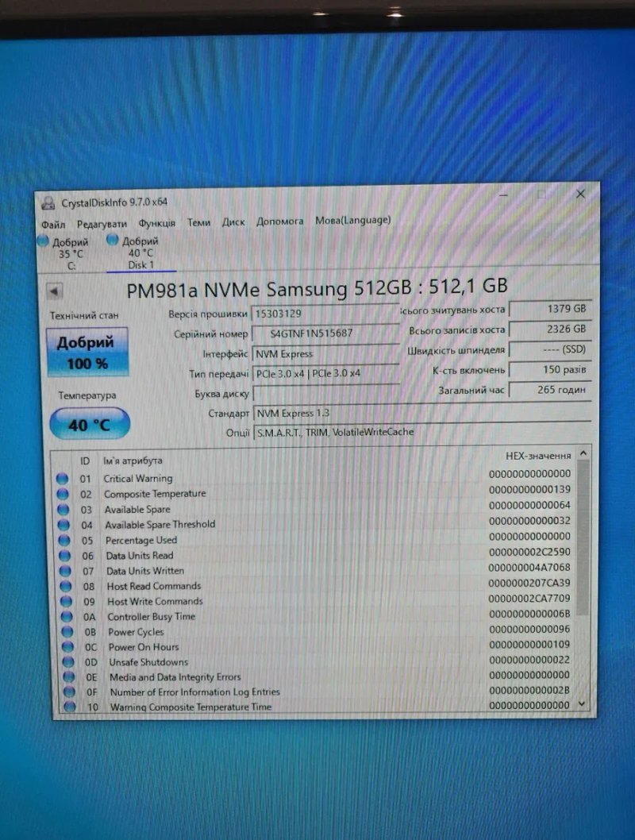Click the status circle for Power On Hours

(x=68, y=647)
